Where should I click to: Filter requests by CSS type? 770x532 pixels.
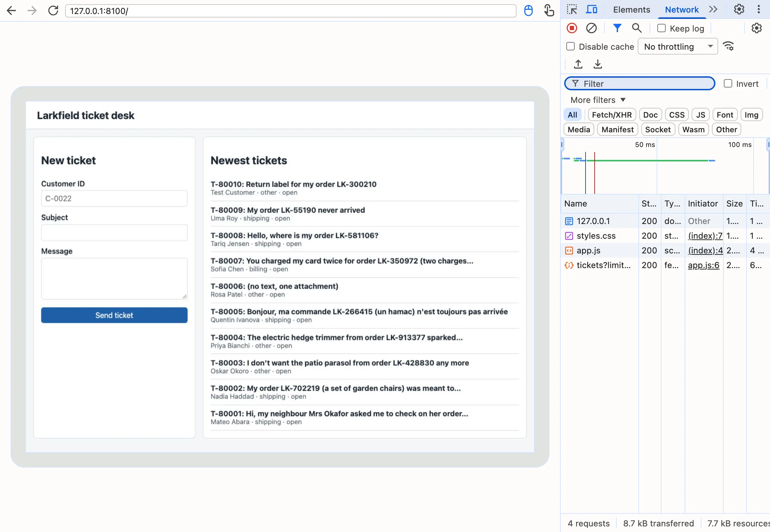(x=677, y=115)
